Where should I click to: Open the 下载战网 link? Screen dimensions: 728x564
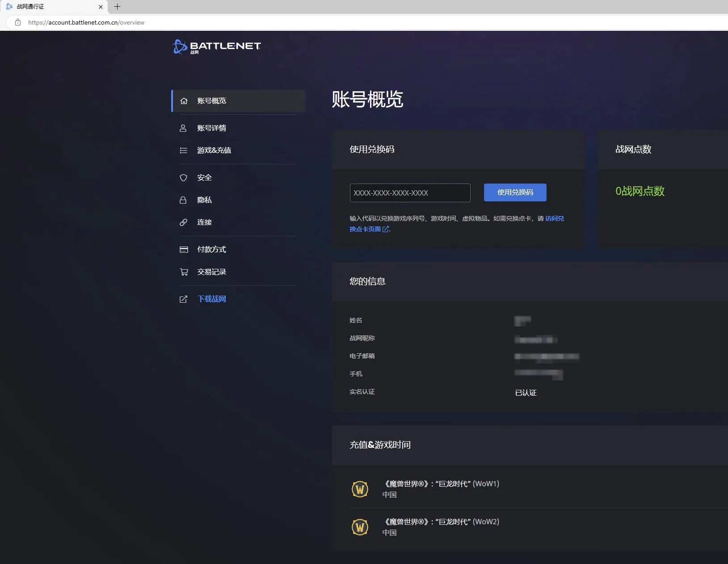tap(211, 299)
